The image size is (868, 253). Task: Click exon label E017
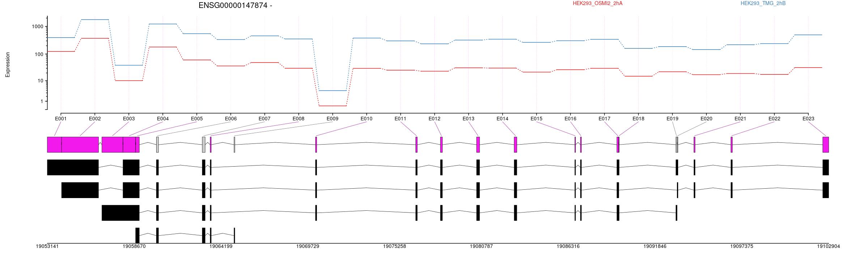click(x=604, y=119)
